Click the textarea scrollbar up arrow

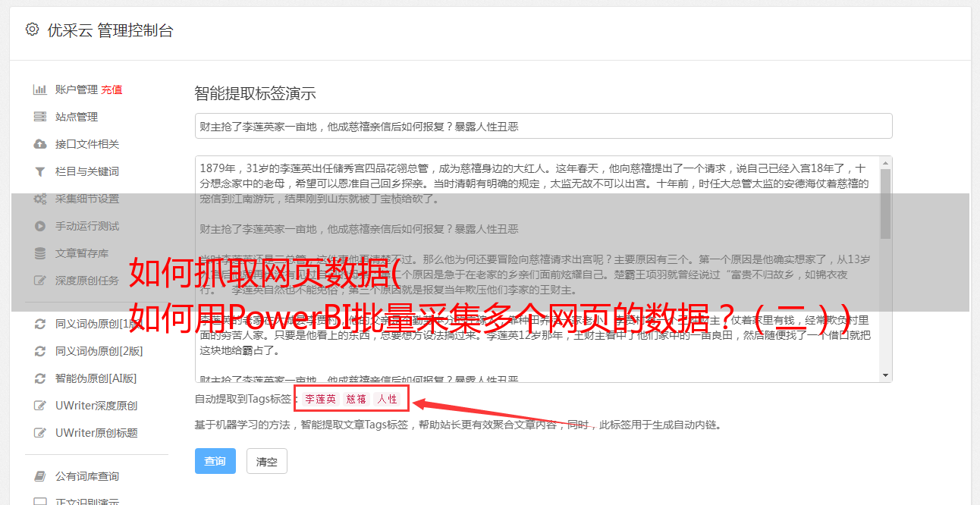coord(886,163)
